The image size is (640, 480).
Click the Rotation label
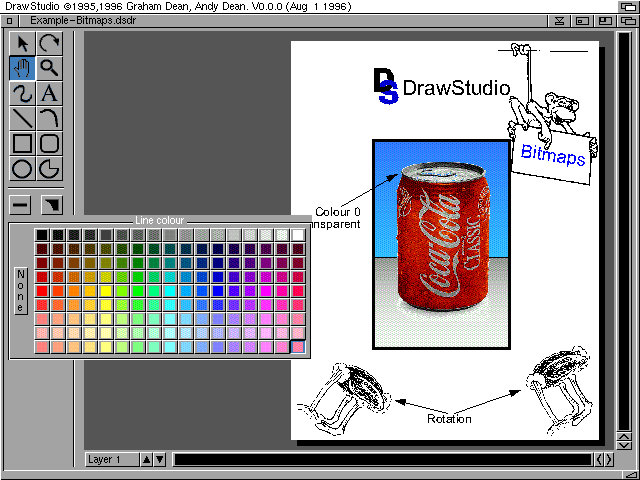click(x=449, y=419)
